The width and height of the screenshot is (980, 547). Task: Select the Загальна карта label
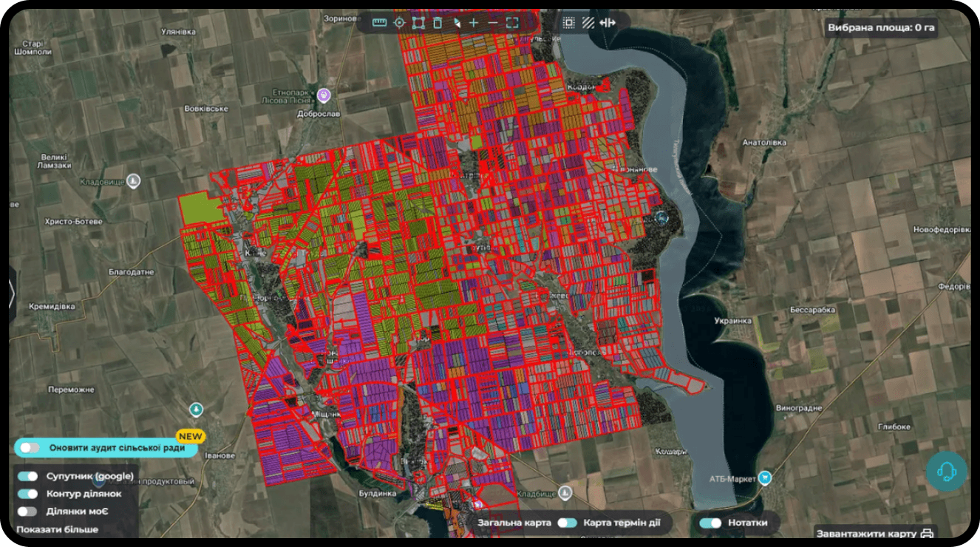514,523
